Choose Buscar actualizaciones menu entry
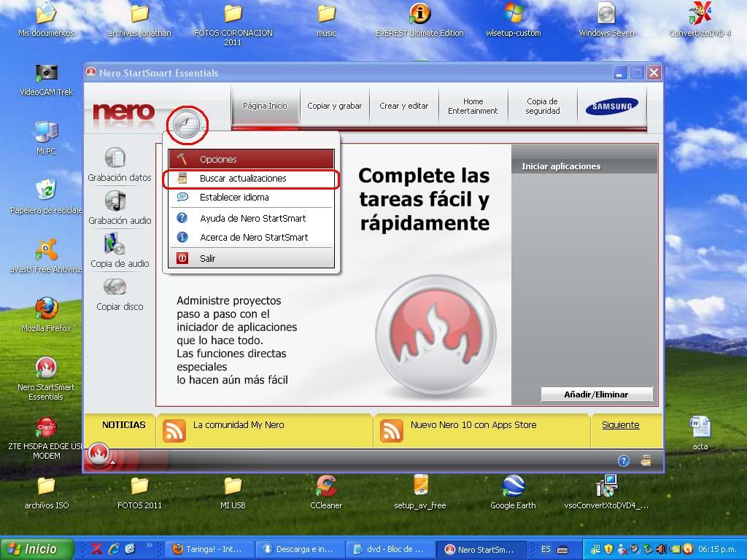Image resolution: width=747 pixels, height=560 pixels. (251, 179)
